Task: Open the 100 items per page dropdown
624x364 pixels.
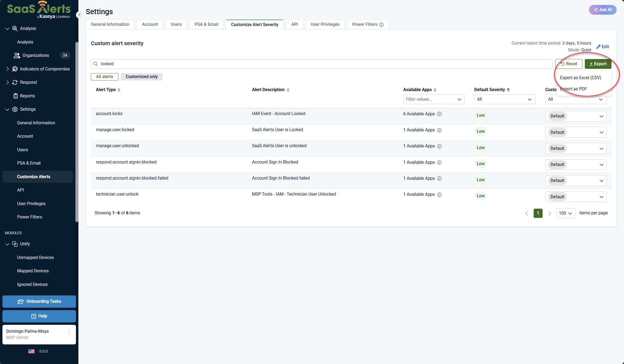Action: click(x=565, y=213)
